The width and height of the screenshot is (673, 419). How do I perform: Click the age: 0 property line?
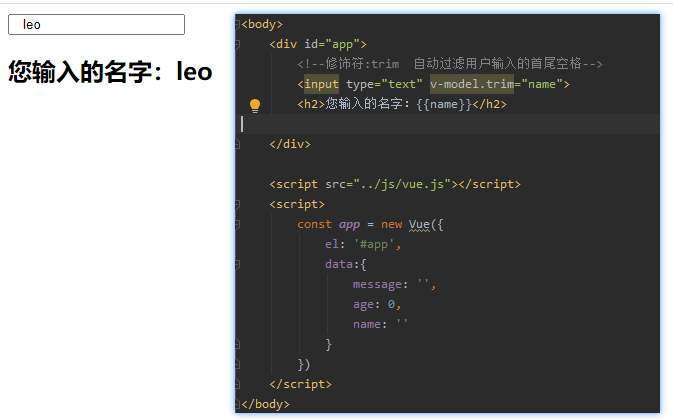click(377, 304)
